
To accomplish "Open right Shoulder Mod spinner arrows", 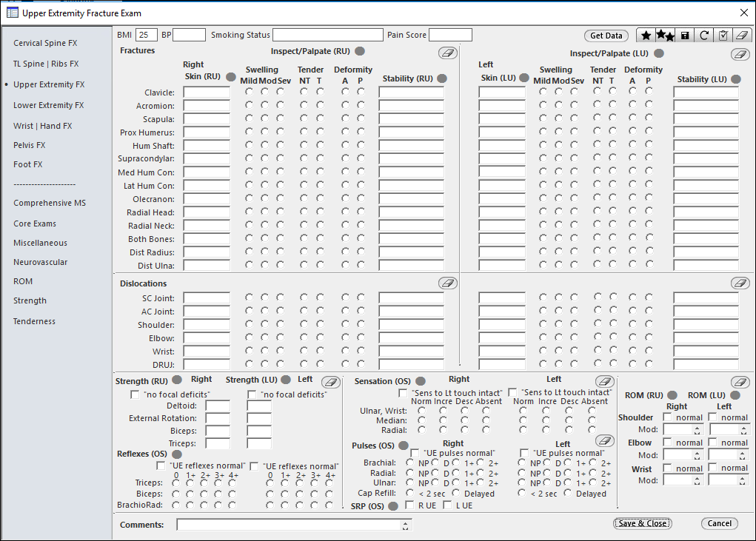I will pyautogui.click(x=698, y=430).
